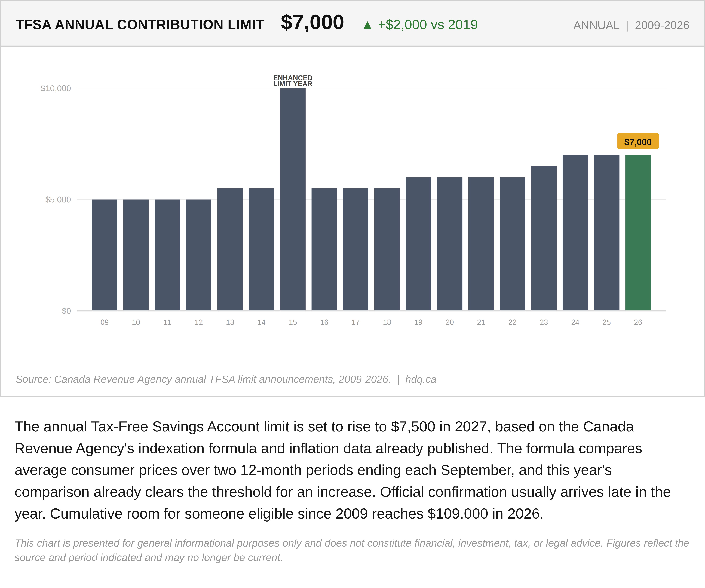Select the tall 2015 enhanced limit bar
The height and width of the screenshot is (588, 705).
pyautogui.click(x=293, y=199)
